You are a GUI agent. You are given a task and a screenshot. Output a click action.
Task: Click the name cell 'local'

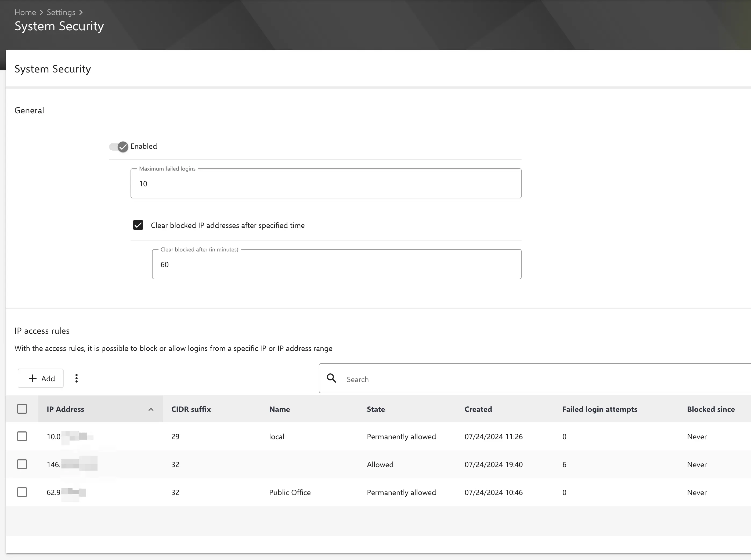pos(277,437)
